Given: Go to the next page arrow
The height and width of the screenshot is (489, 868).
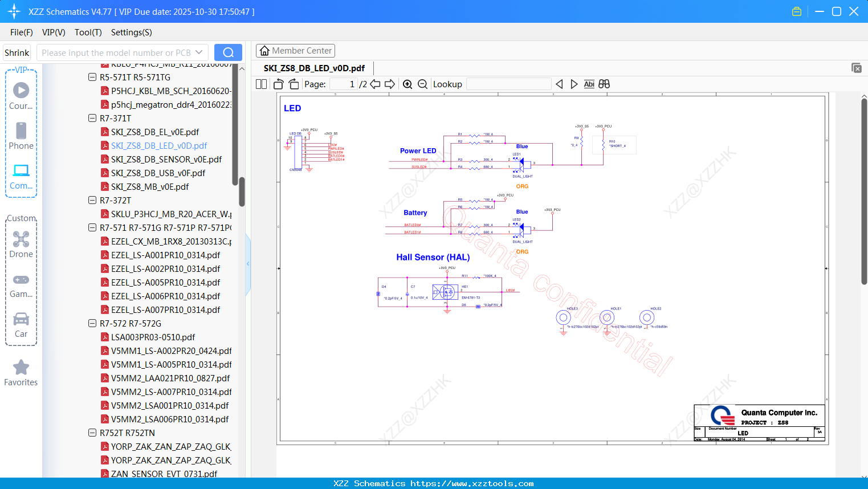Looking at the screenshot, I should point(390,84).
